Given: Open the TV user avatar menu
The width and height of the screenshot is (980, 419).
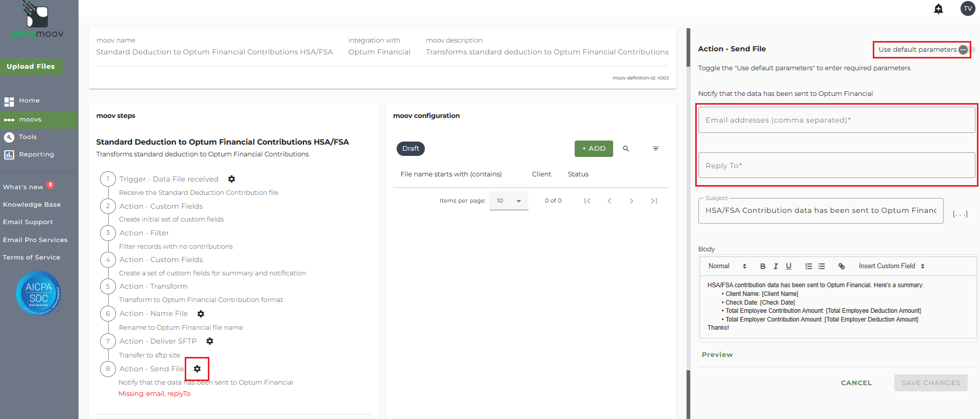Looking at the screenshot, I should (968, 9).
